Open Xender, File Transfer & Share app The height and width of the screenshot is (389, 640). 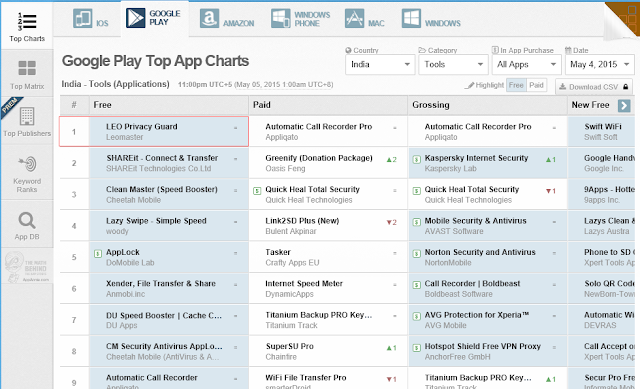click(x=161, y=283)
